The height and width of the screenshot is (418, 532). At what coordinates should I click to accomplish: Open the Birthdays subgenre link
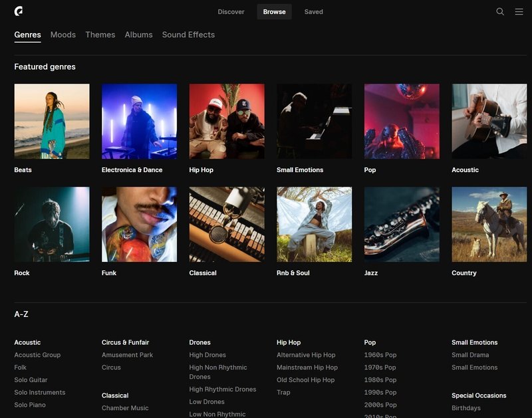click(466, 408)
